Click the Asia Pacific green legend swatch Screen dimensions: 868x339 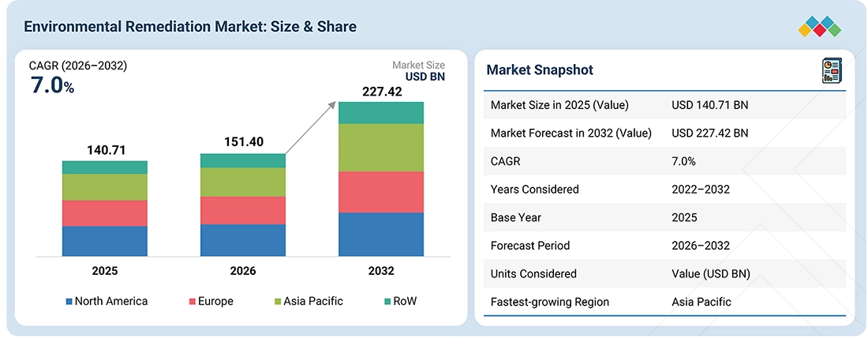277,302
